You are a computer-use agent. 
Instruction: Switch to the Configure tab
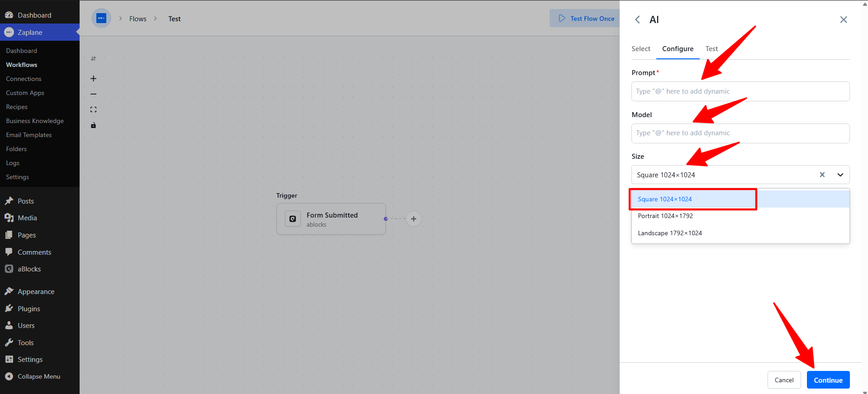[678, 48]
